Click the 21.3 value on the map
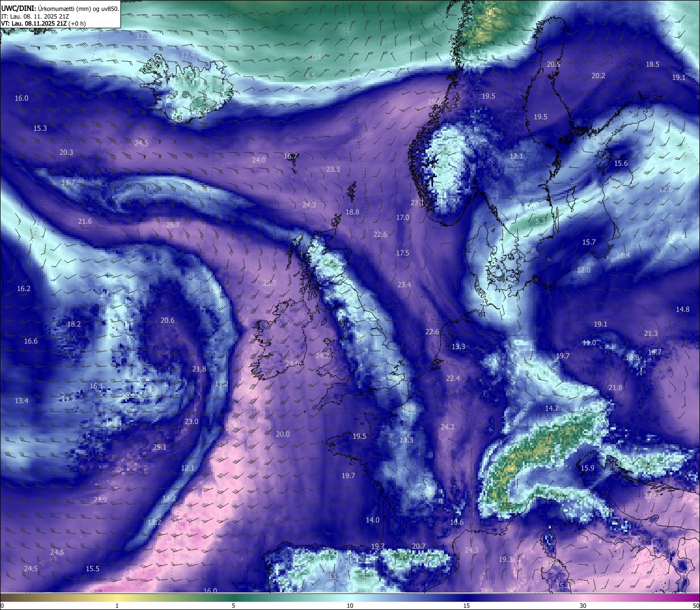700x610 pixels. click(651, 334)
